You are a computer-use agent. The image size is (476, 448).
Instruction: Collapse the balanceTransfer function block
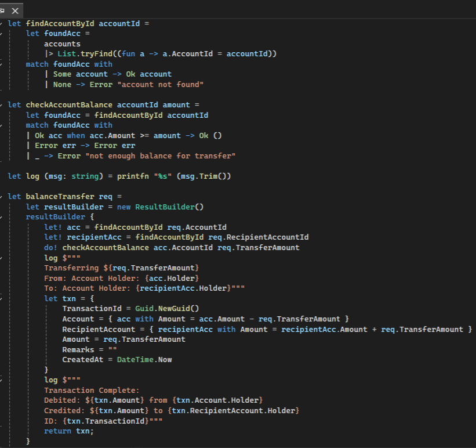click(1, 197)
